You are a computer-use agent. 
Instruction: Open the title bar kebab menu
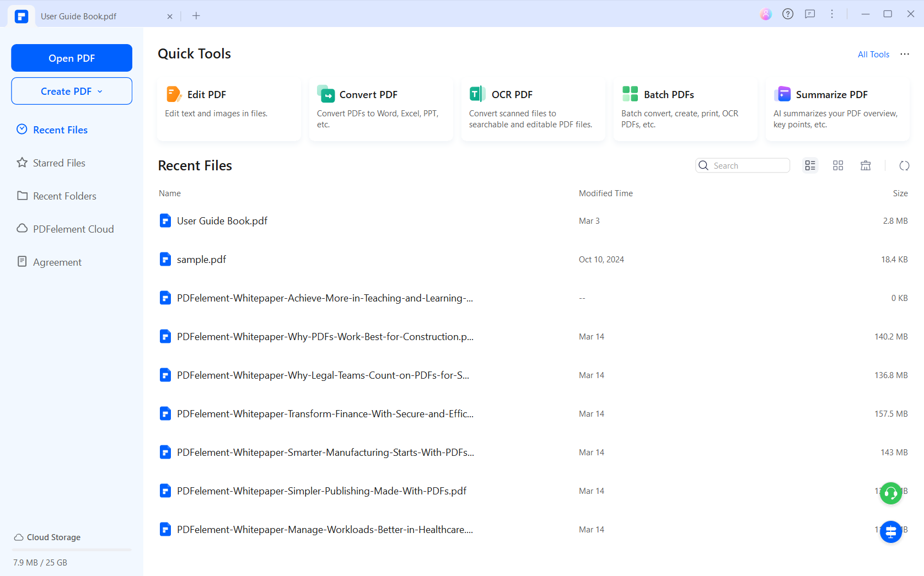(832, 14)
